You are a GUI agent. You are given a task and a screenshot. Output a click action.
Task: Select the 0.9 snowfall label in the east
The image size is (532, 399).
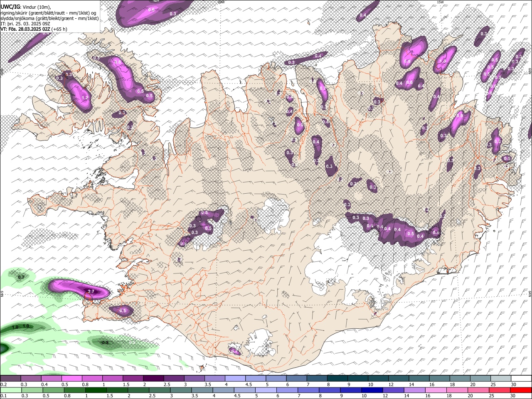tap(460, 116)
